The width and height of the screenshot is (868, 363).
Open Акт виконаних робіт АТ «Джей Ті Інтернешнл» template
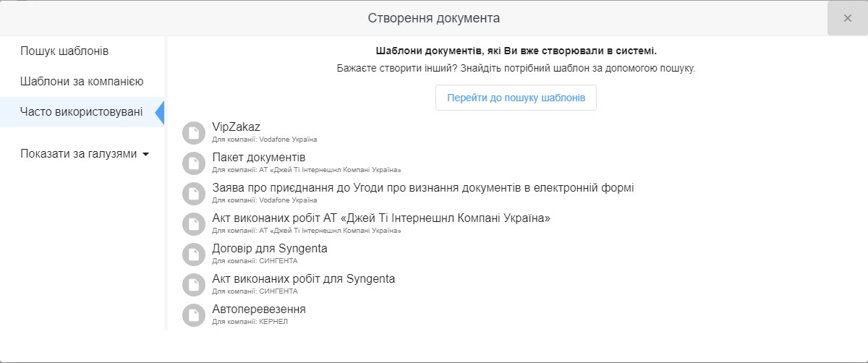pyautogui.click(x=380, y=218)
